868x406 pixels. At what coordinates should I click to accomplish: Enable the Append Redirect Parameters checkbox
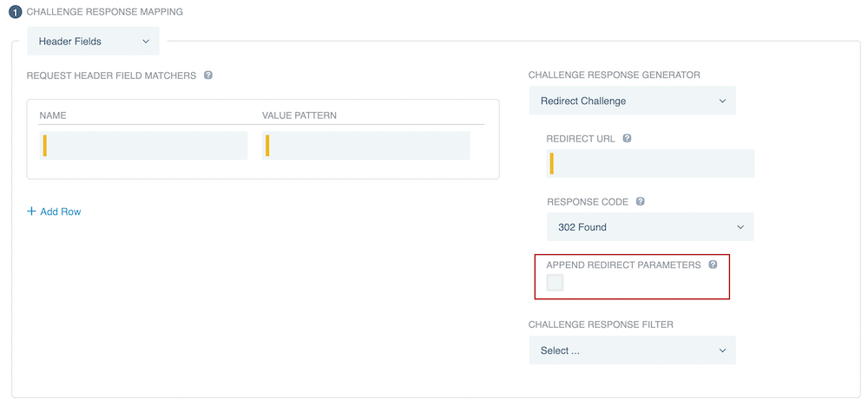point(556,283)
